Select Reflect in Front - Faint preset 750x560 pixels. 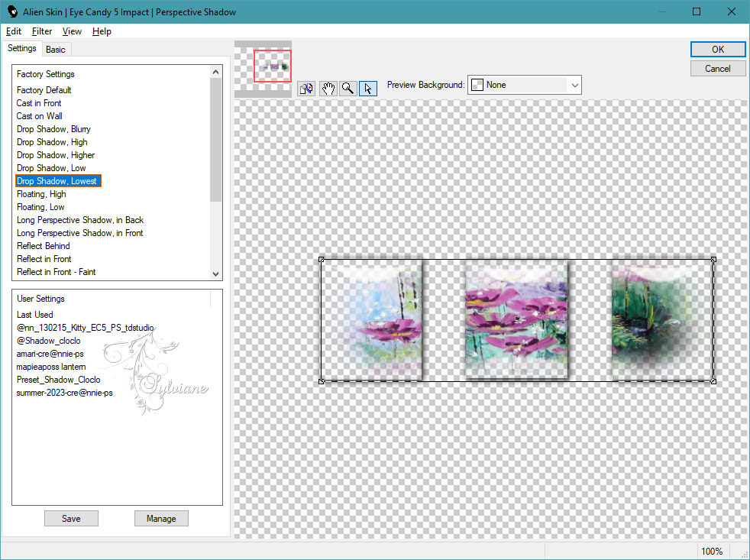coord(56,271)
